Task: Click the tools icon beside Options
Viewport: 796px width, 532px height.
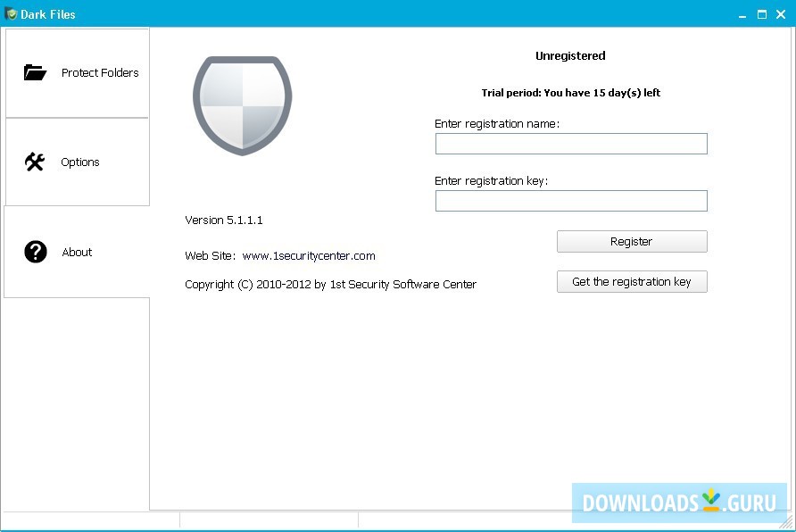Action: [x=35, y=162]
